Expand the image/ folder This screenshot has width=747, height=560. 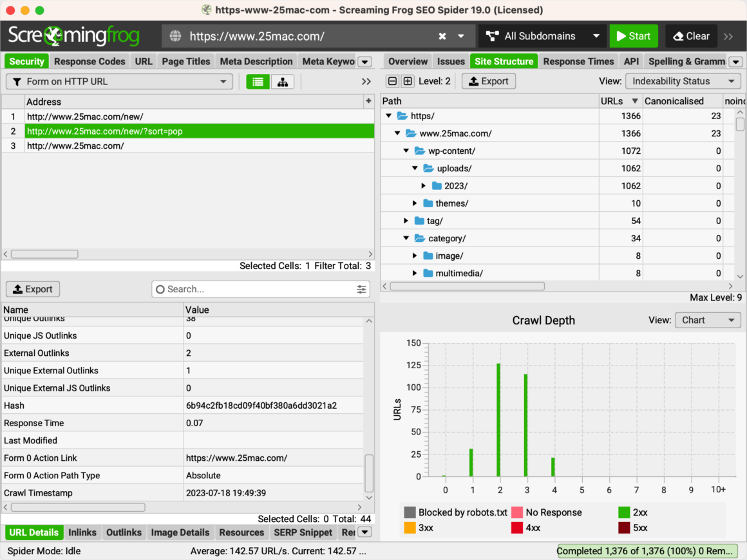coord(415,256)
